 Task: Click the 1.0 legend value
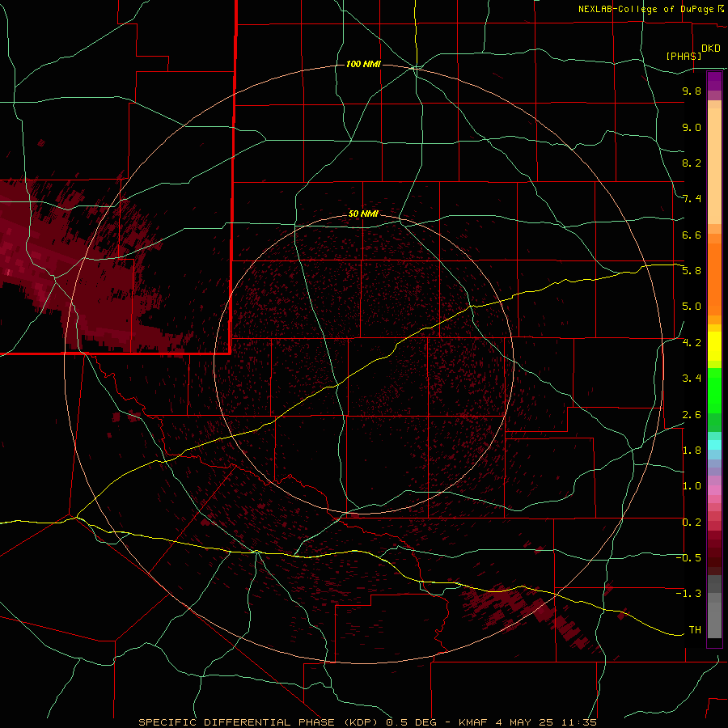692,486
